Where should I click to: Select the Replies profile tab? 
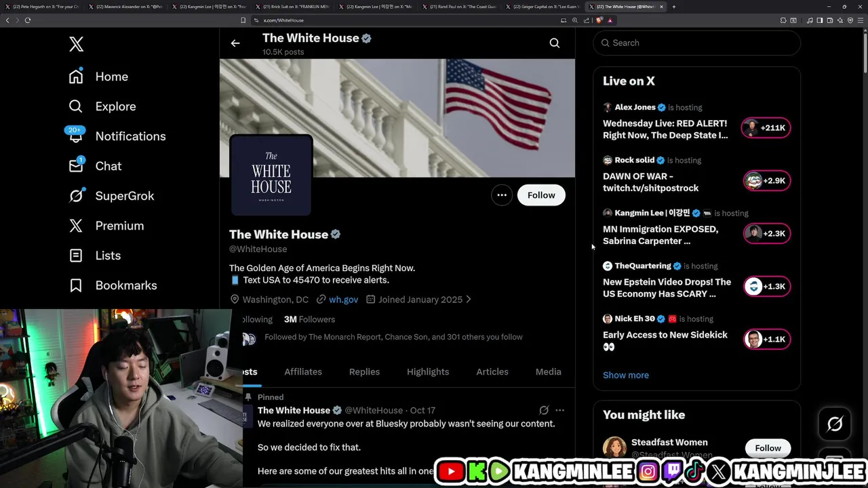pyautogui.click(x=364, y=372)
